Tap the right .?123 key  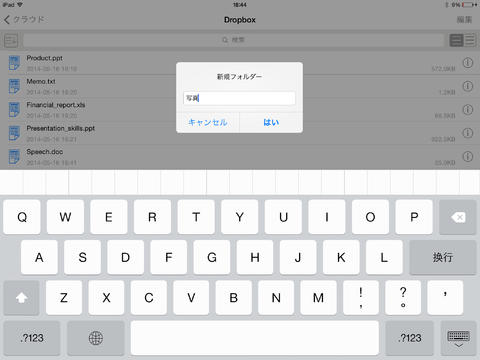coord(410,338)
